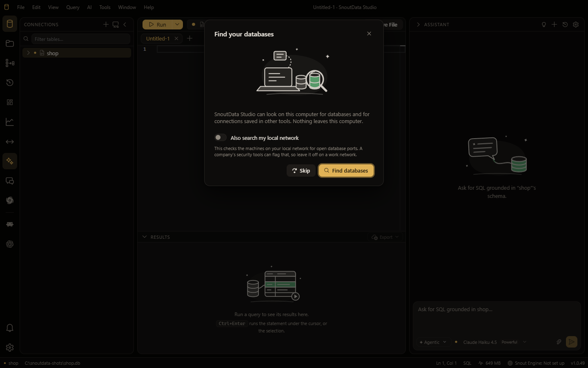Click the monitor icon in Connections header
Viewport: 588px width, 368px height.
click(x=116, y=25)
